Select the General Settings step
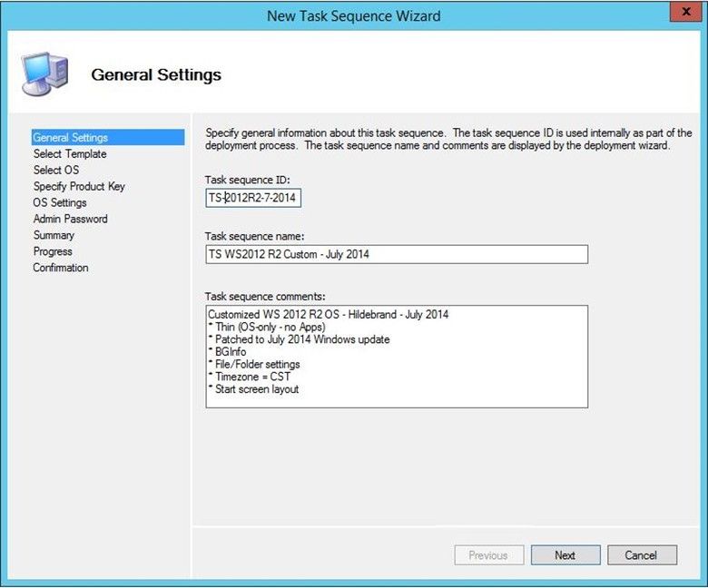The width and height of the screenshot is (708, 588). click(x=108, y=137)
